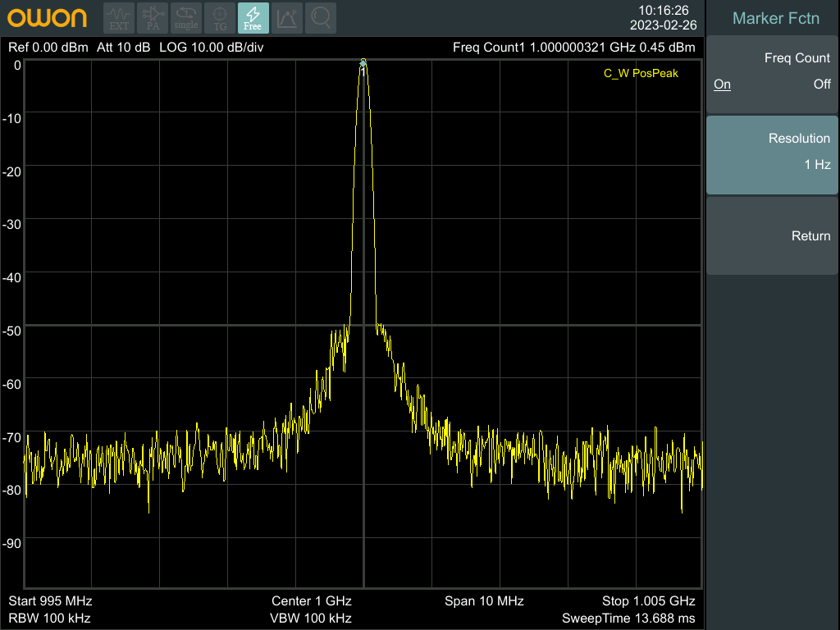The image size is (840, 630).
Task: Click the C_W PosPeak trace label
Action: pyautogui.click(x=641, y=73)
